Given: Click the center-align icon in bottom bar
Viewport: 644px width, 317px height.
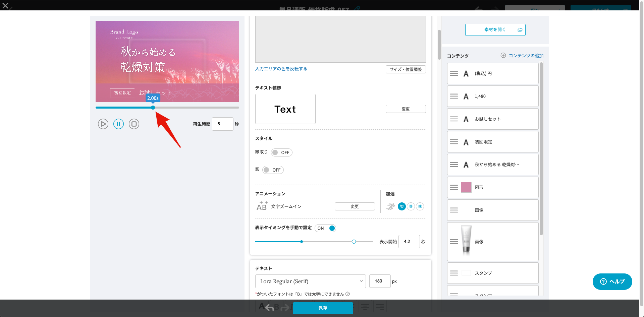Looking at the screenshot, I should click(x=365, y=307).
